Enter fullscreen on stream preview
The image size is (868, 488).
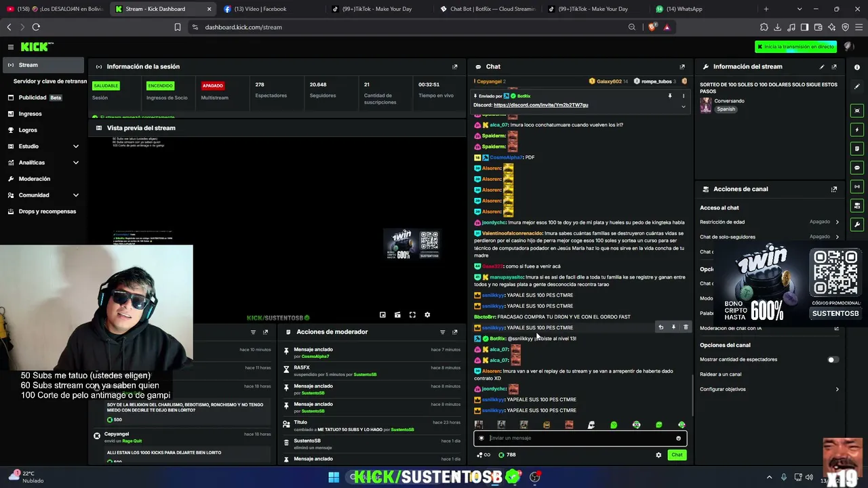[x=412, y=314]
